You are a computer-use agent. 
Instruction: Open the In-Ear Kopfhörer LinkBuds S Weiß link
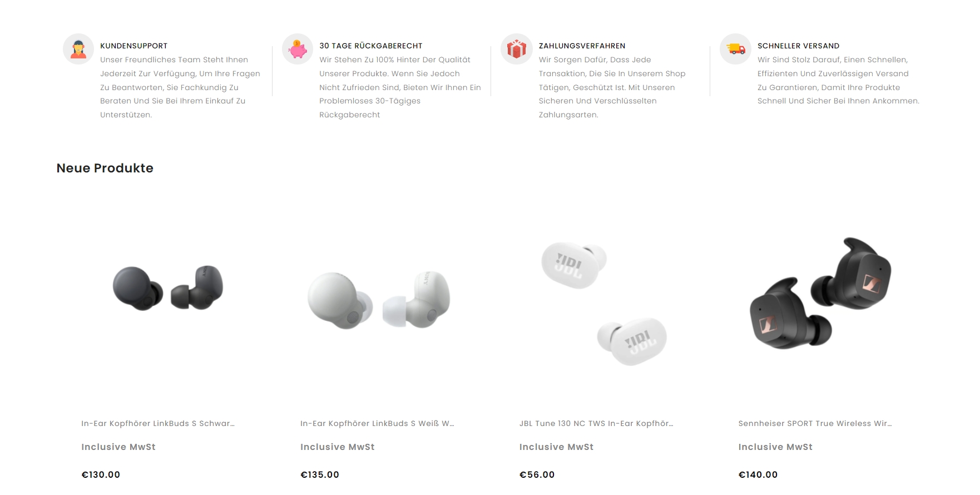click(x=377, y=423)
